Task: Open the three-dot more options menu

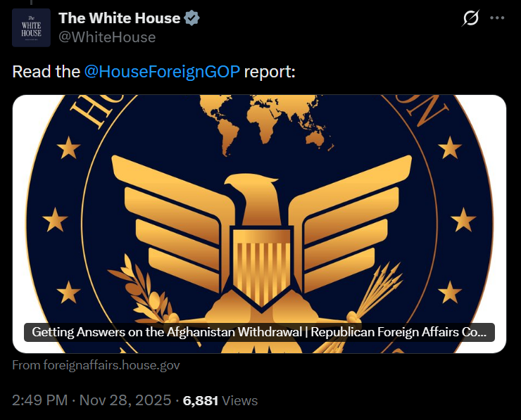Action: point(497,19)
